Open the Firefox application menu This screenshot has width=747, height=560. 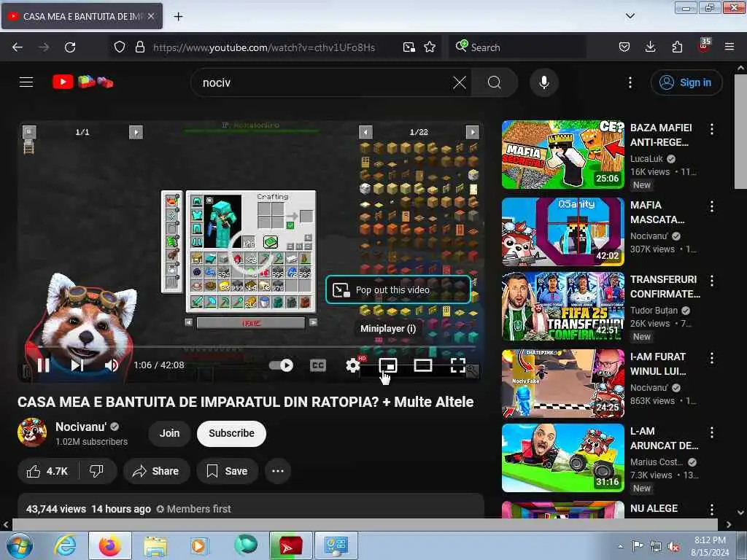tap(729, 47)
